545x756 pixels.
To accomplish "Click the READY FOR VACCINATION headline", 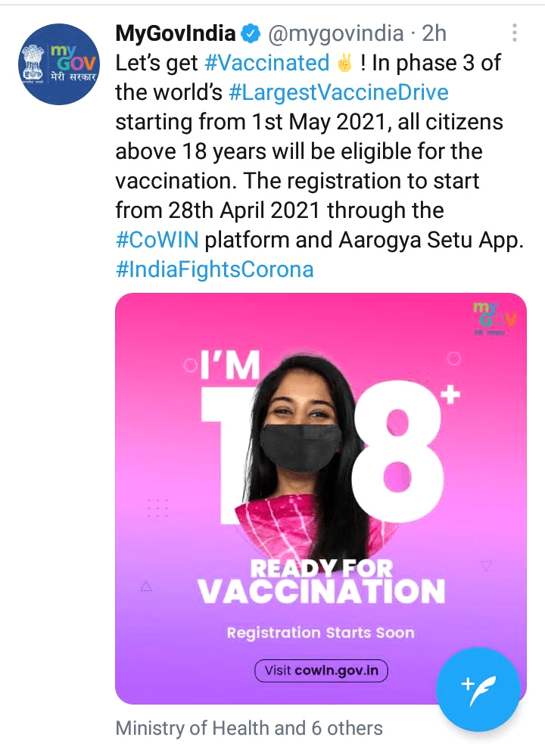I will point(322,580).
